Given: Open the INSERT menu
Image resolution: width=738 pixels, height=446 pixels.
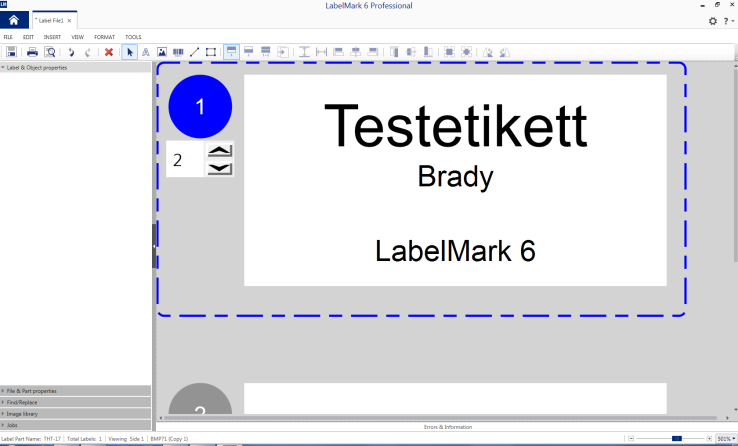Looking at the screenshot, I should point(52,37).
